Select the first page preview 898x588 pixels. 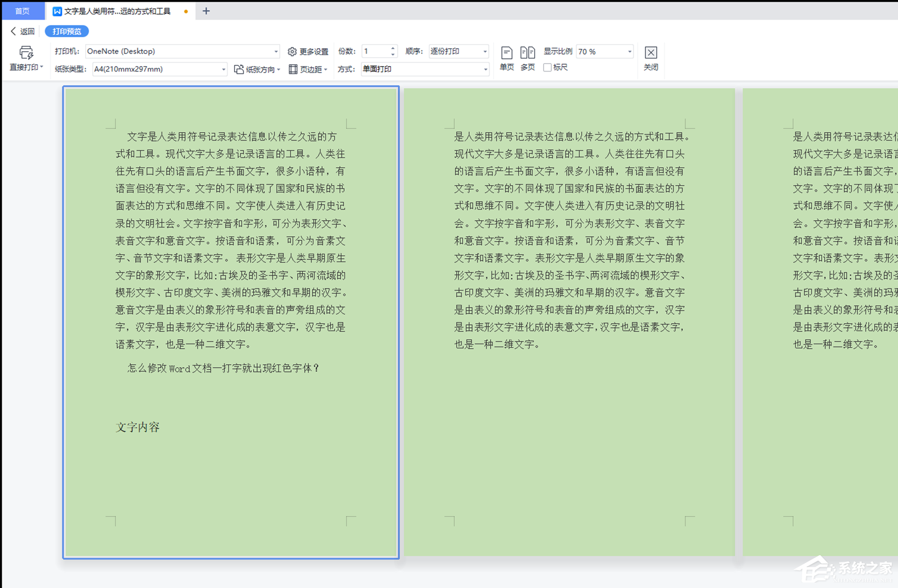tap(231, 322)
